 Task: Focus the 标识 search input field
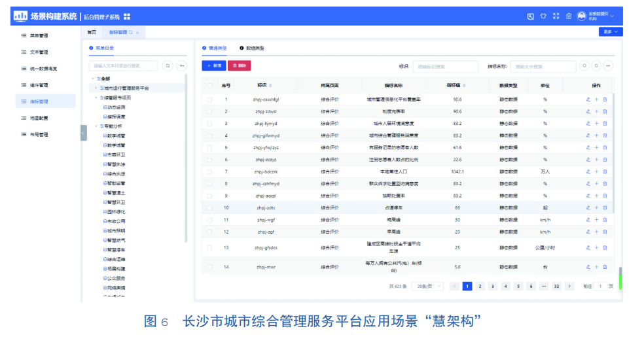pos(445,66)
